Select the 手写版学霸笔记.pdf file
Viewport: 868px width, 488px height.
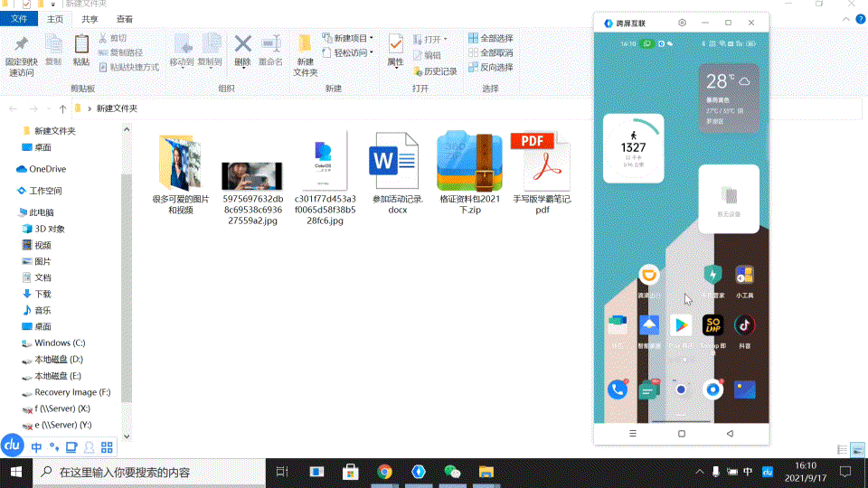point(542,174)
